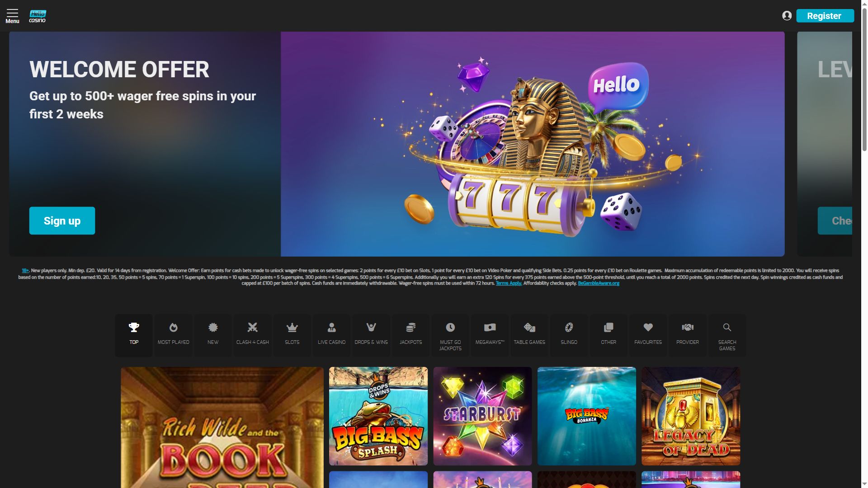Select Table Games dice category
The image size is (868, 488).
point(529,335)
